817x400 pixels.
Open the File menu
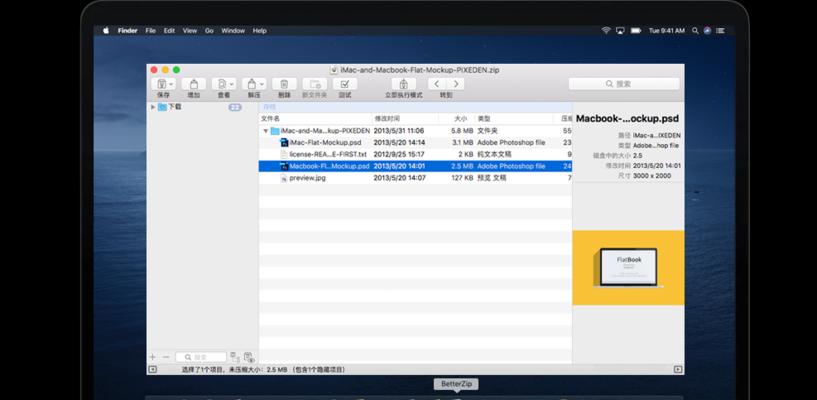[151, 31]
